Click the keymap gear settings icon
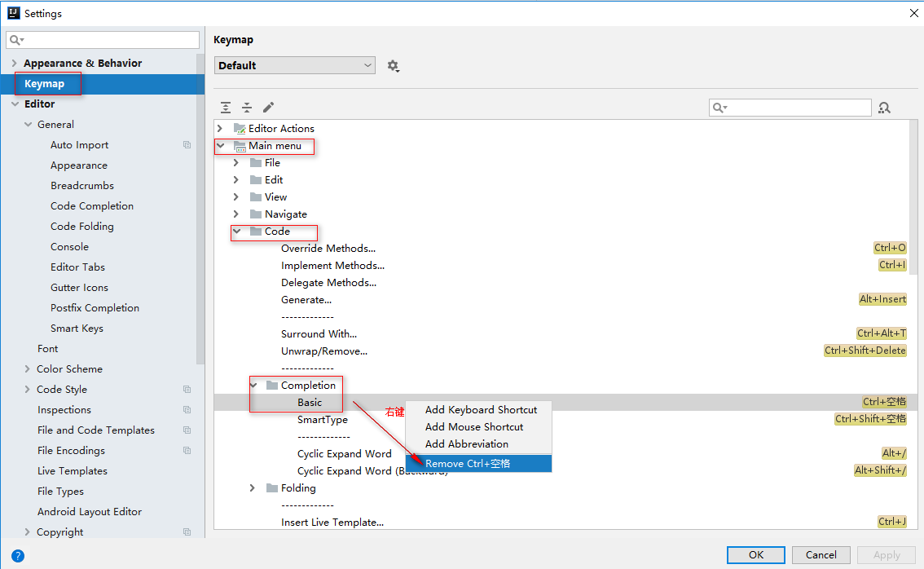Image resolution: width=924 pixels, height=569 pixels. [x=393, y=66]
